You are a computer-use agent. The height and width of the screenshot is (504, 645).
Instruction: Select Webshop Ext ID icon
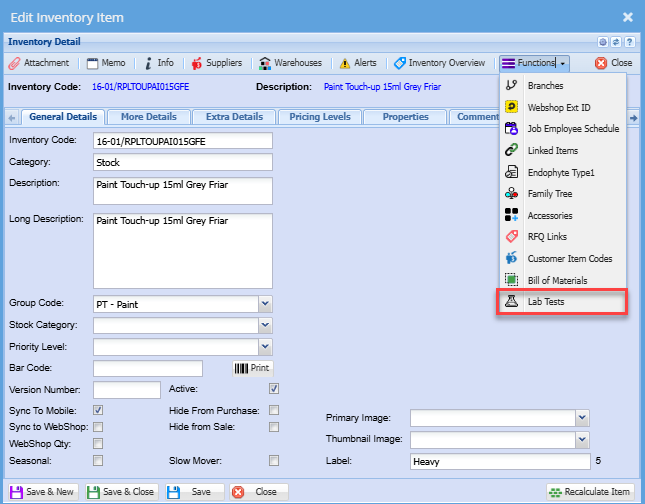click(511, 107)
